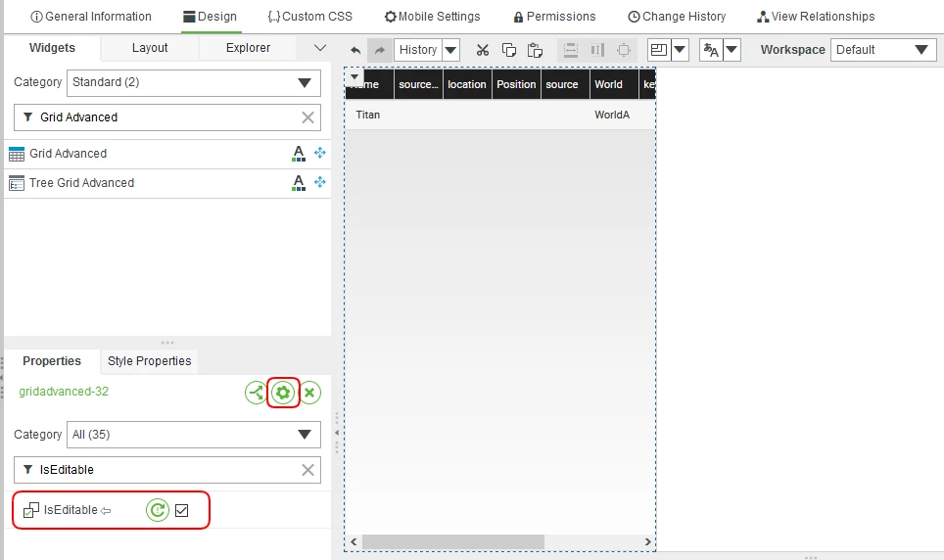This screenshot has width=944, height=560.
Task: Select the Widgets panel tab
Action: [52, 48]
